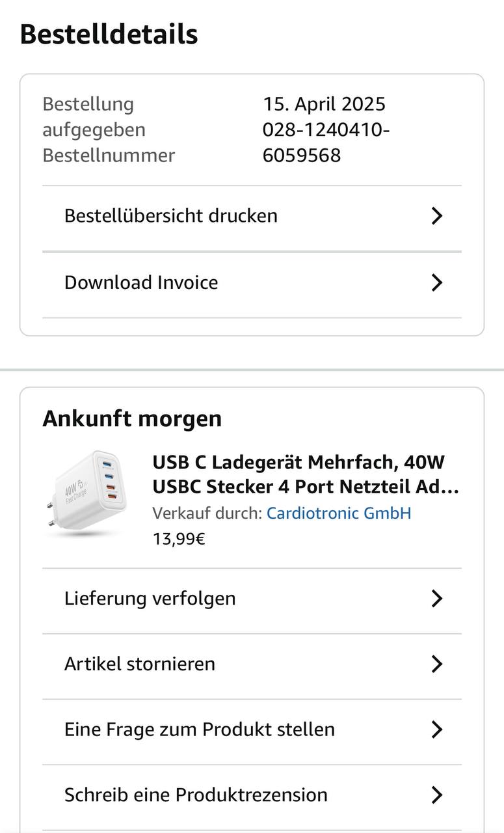Choose Eine Frage zum Produkt stellen text
Image resolution: width=504 pixels, height=833 pixels.
pos(199,729)
